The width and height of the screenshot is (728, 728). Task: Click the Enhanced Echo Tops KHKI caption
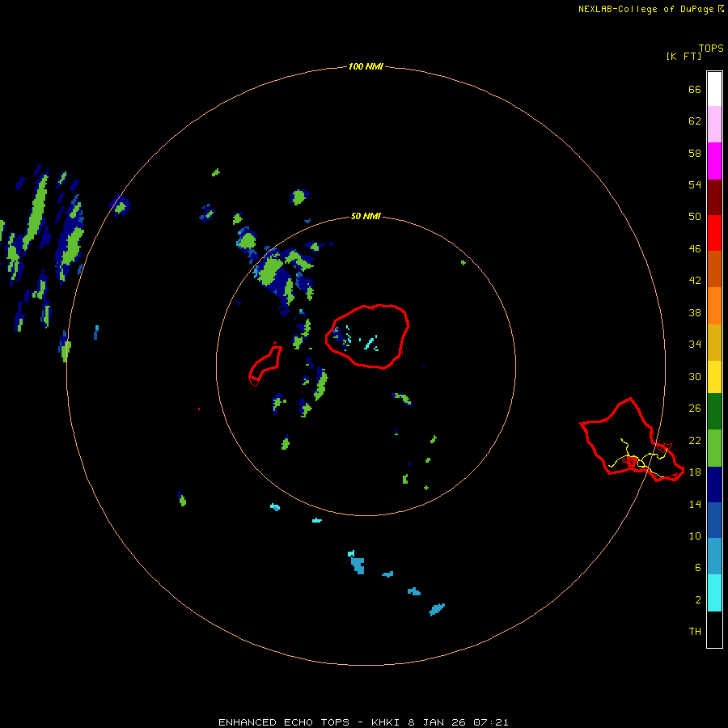363,722
